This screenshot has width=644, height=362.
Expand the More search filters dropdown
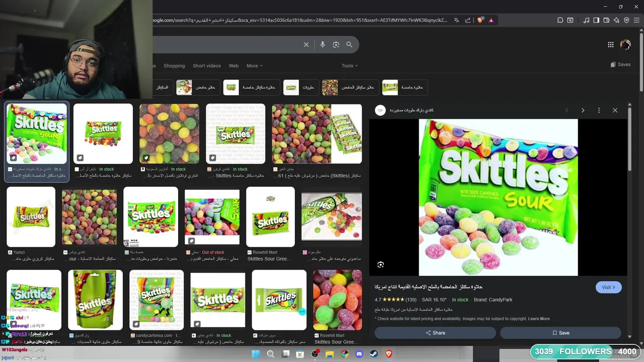click(254, 66)
